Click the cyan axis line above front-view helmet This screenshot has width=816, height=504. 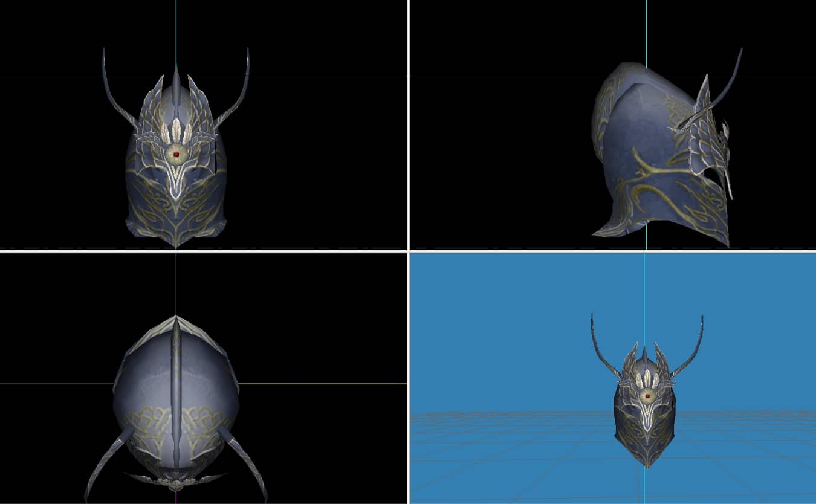click(176, 33)
